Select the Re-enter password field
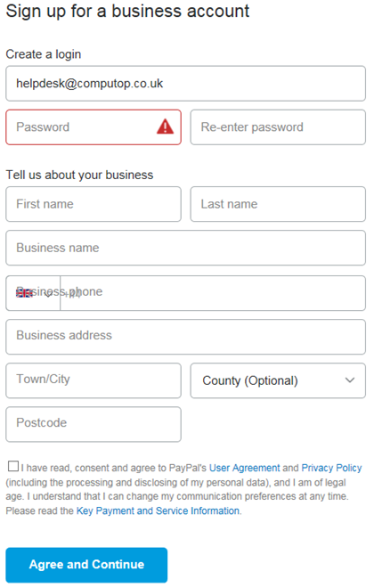The image size is (374, 588). [x=278, y=127]
